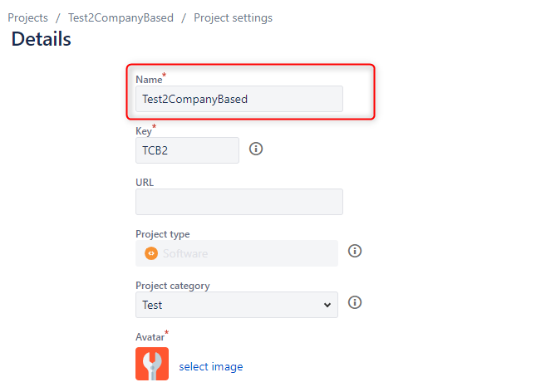This screenshot has width=546, height=392.
Task: Click the info icon beside Project type
Action: click(x=355, y=251)
